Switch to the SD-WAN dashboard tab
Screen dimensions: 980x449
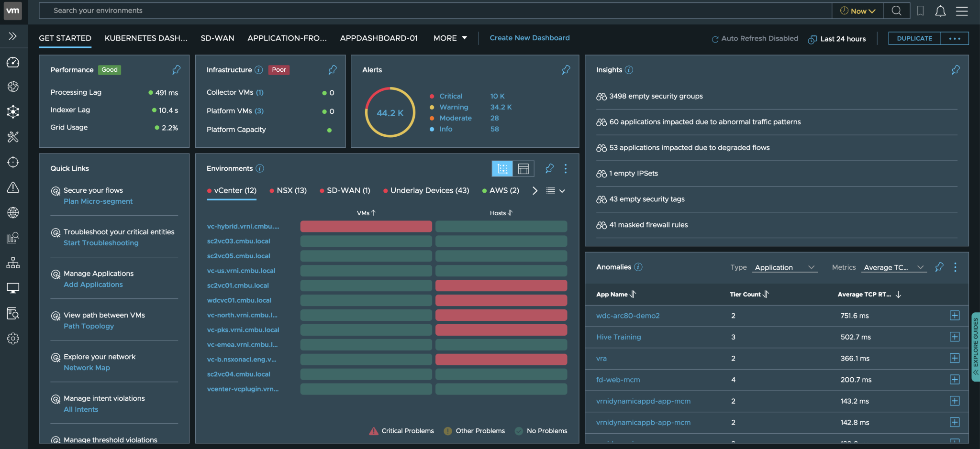pyautogui.click(x=217, y=38)
